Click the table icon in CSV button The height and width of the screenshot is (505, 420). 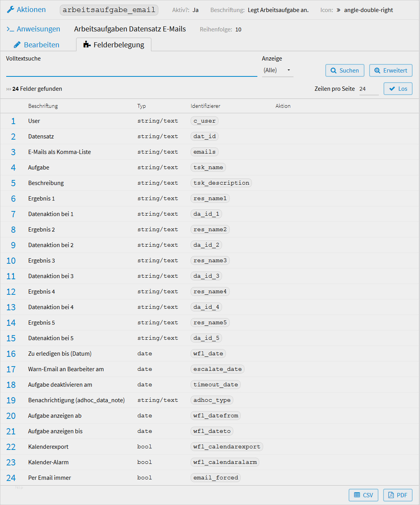point(357,495)
